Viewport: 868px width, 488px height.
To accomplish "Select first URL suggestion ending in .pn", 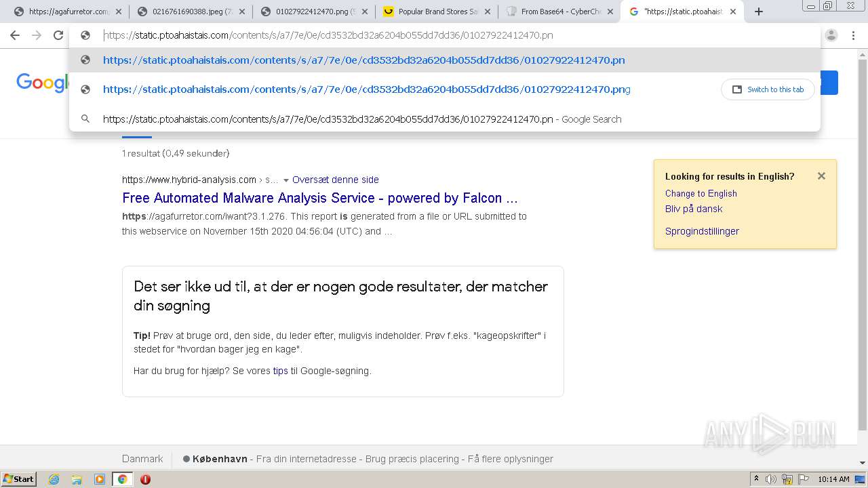I will pos(445,60).
